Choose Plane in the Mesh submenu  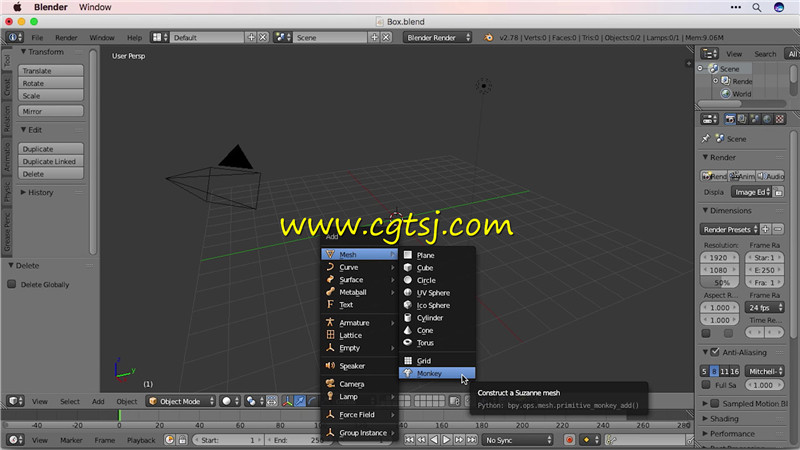click(x=437, y=255)
